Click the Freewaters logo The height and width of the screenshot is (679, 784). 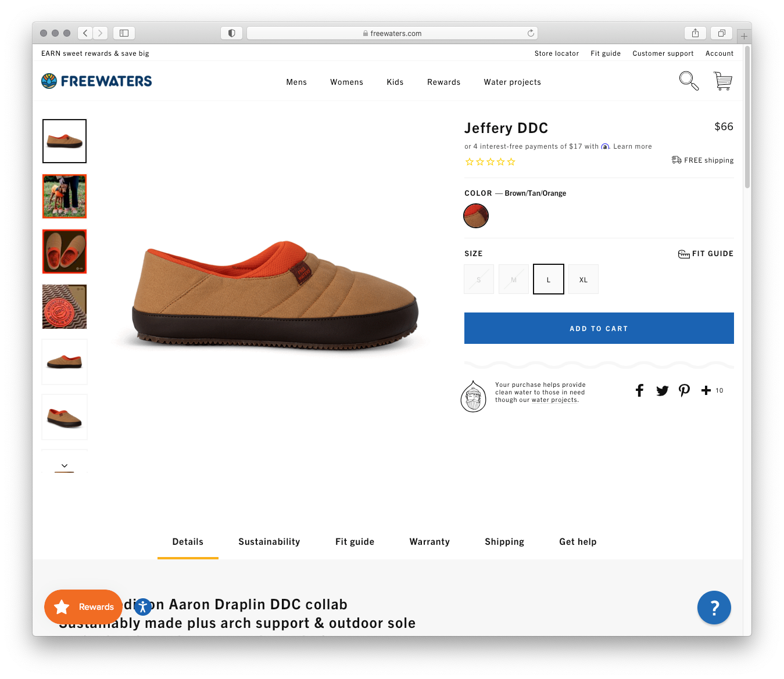[96, 81]
